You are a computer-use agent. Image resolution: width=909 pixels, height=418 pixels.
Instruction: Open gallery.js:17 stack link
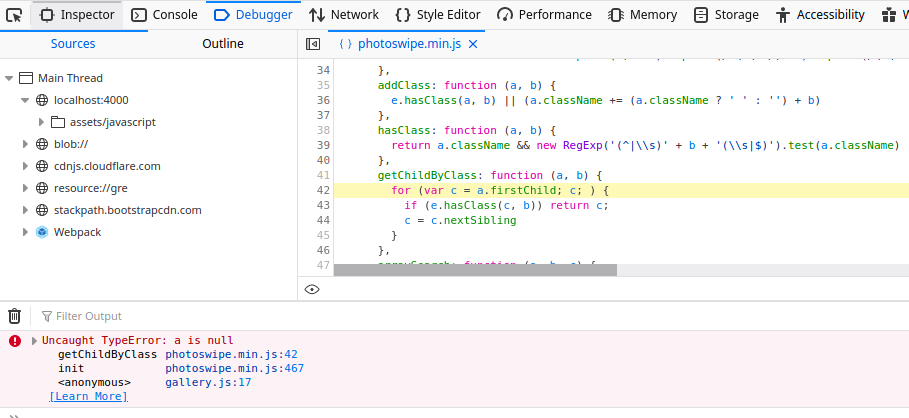(x=208, y=383)
